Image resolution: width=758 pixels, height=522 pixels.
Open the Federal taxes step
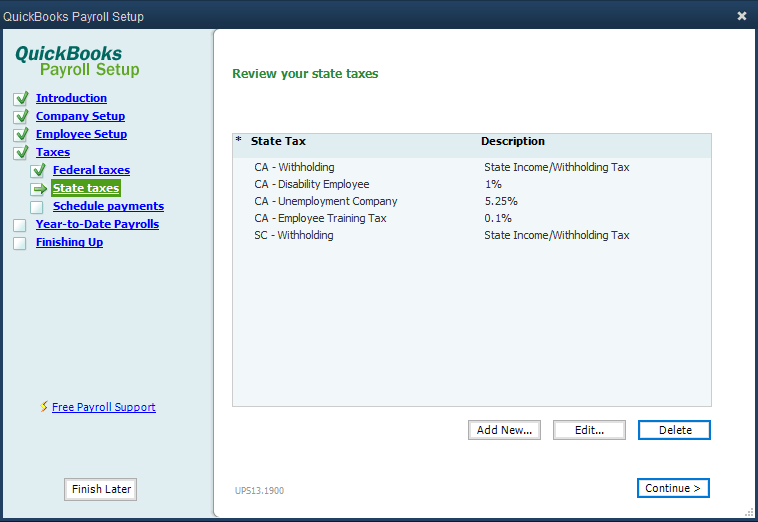coord(91,170)
